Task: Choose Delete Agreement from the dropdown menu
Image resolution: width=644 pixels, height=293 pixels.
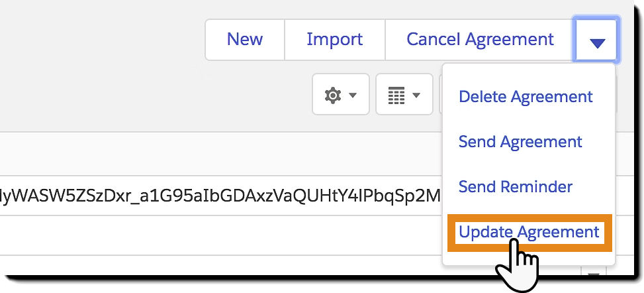Action: point(526,96)
